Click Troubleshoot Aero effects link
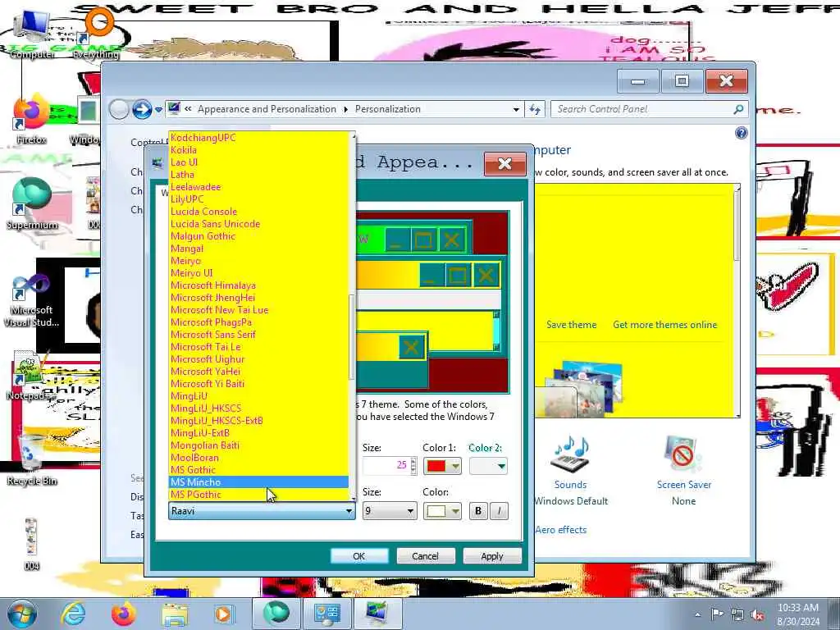840x630 pixels. click(560, 530)
